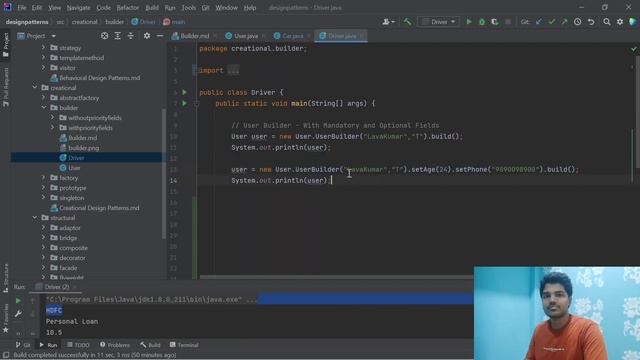Hide the Project tool window
This screenshot has height=360, width=640.
coord(160,36)
